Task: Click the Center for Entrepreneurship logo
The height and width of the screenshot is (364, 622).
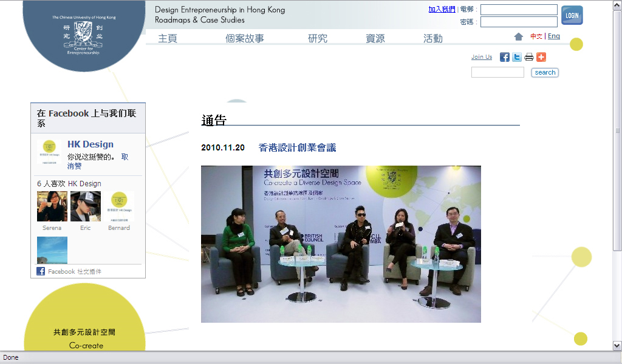Action: [84, 35]
